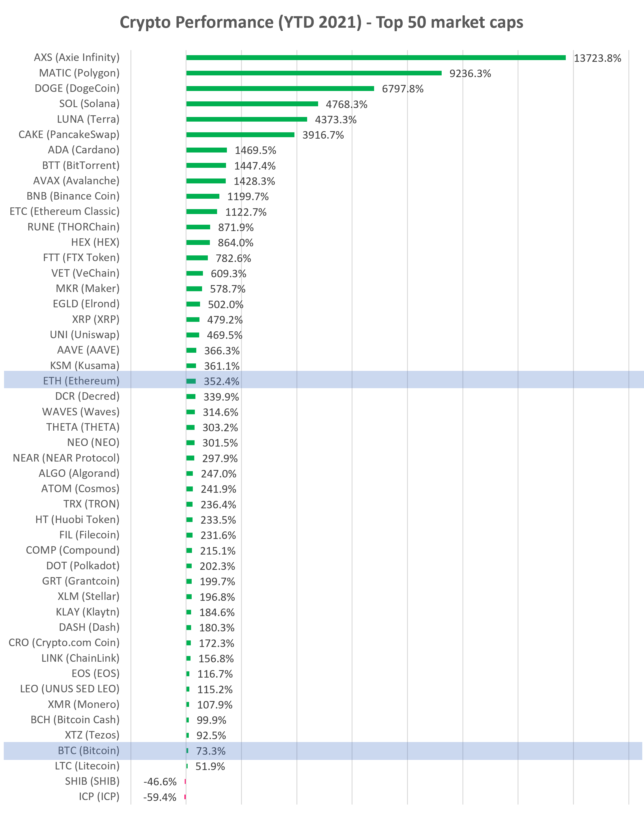
Task: Click the 366.3% value for AAVE
Action: [x=222, y=351]
